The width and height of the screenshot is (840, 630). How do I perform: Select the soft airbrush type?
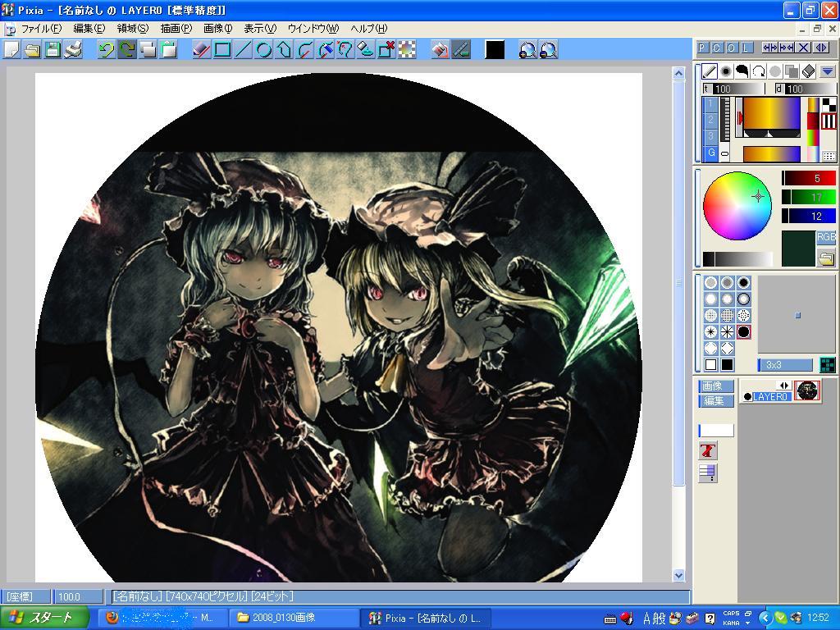[726, 71]
